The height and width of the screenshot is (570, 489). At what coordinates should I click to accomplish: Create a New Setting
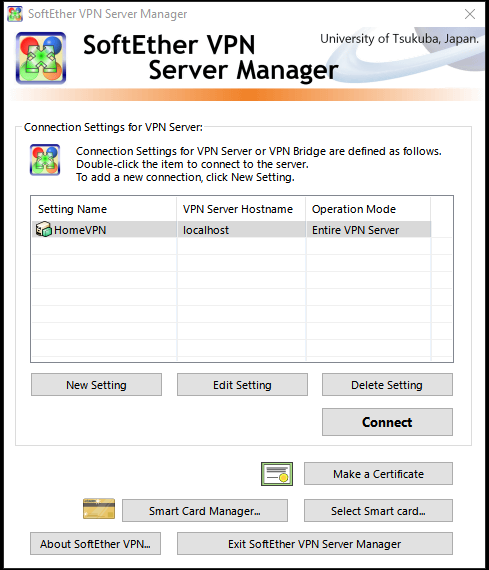pos(96,385)
